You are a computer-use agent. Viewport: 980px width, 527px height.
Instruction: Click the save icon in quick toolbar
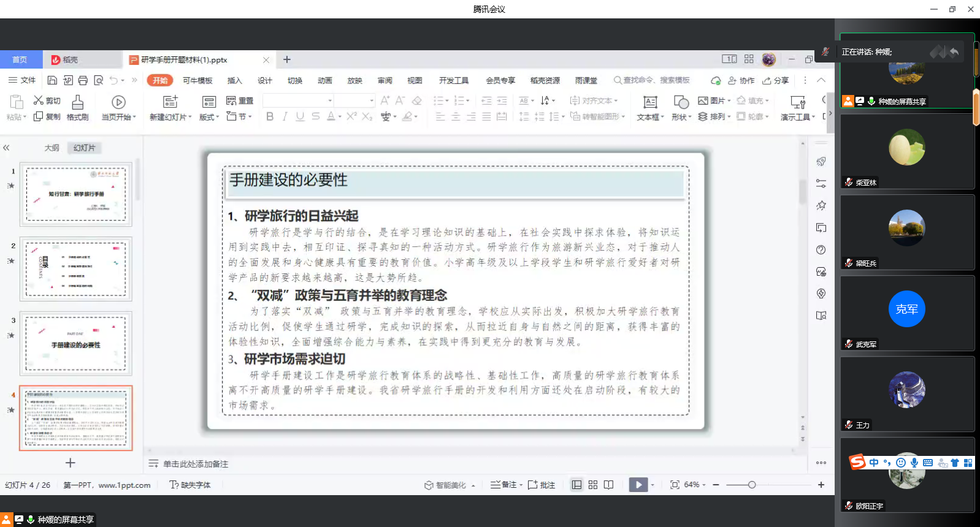[x=52, y=80]
